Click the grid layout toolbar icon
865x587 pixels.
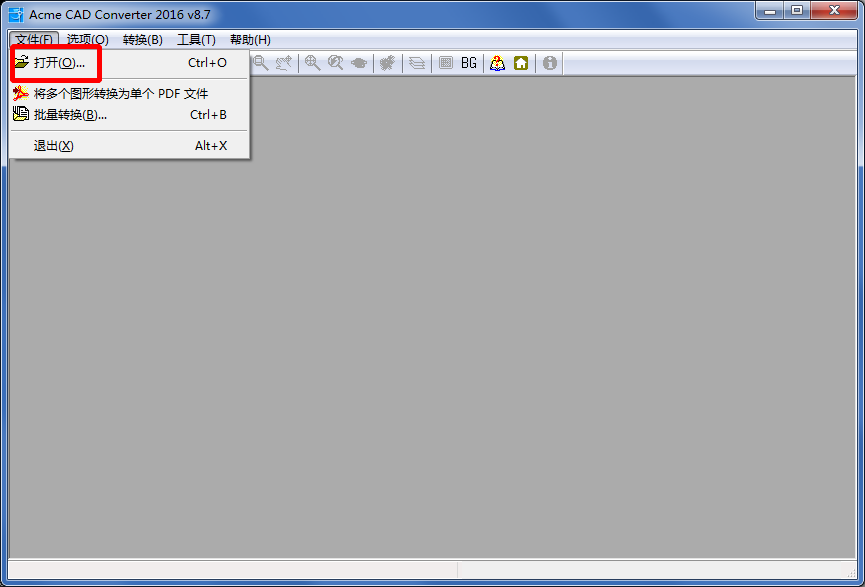[x=446, y=63]
